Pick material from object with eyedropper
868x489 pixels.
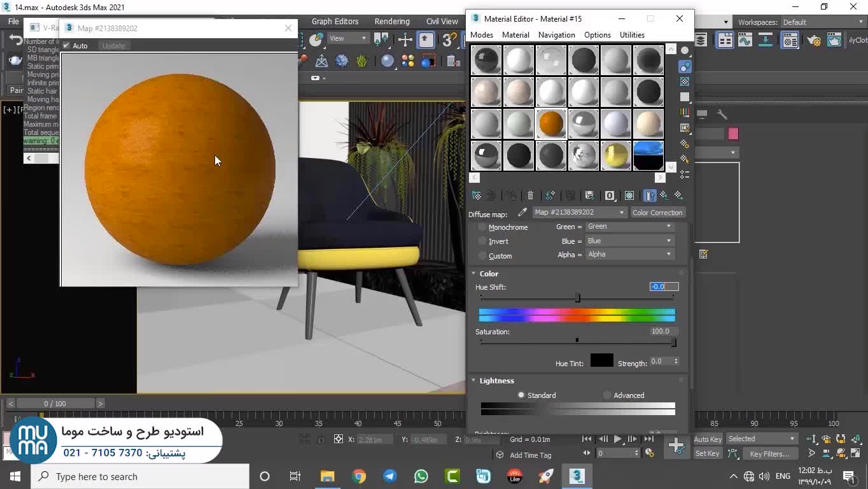(x=522, y=213)
